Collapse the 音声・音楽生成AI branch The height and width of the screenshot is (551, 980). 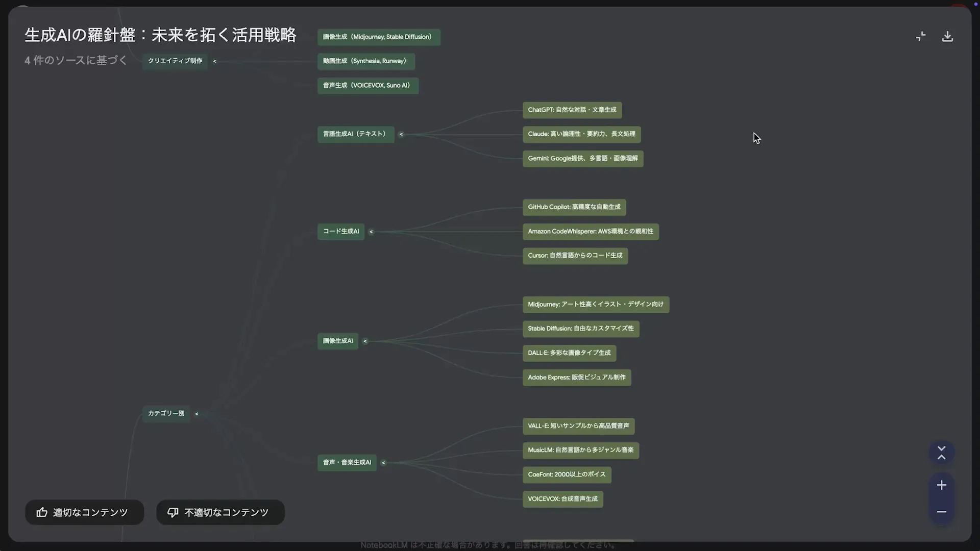(383, 462)
